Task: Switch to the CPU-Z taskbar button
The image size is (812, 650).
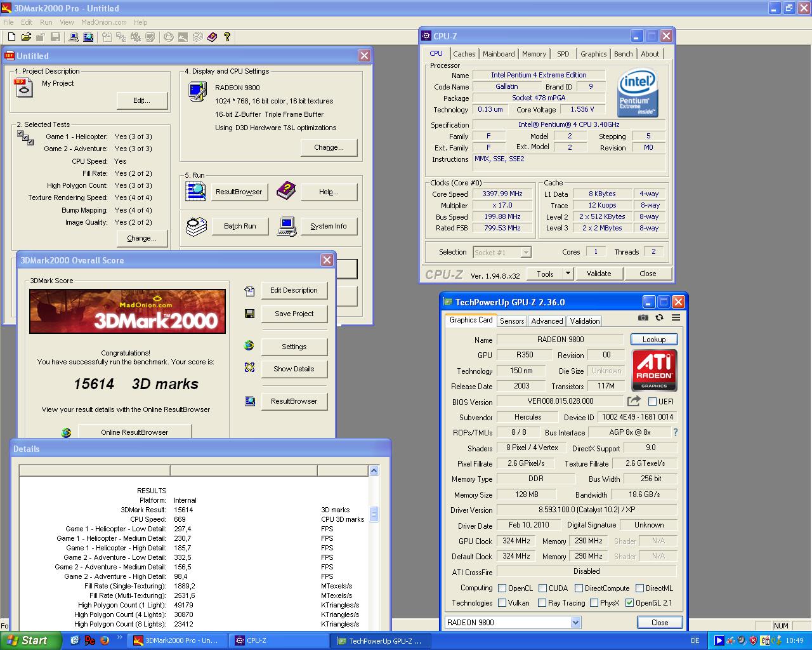Action: click(x=278, y=640)
